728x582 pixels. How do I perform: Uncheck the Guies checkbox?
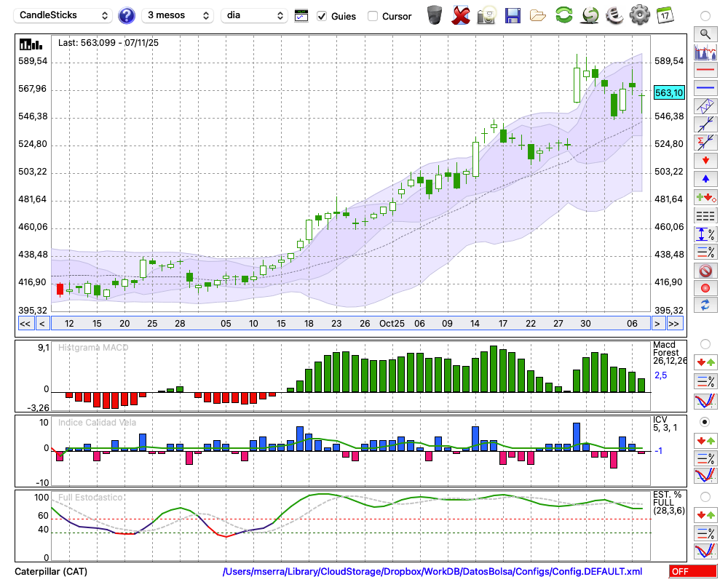(x=323, y=16)
